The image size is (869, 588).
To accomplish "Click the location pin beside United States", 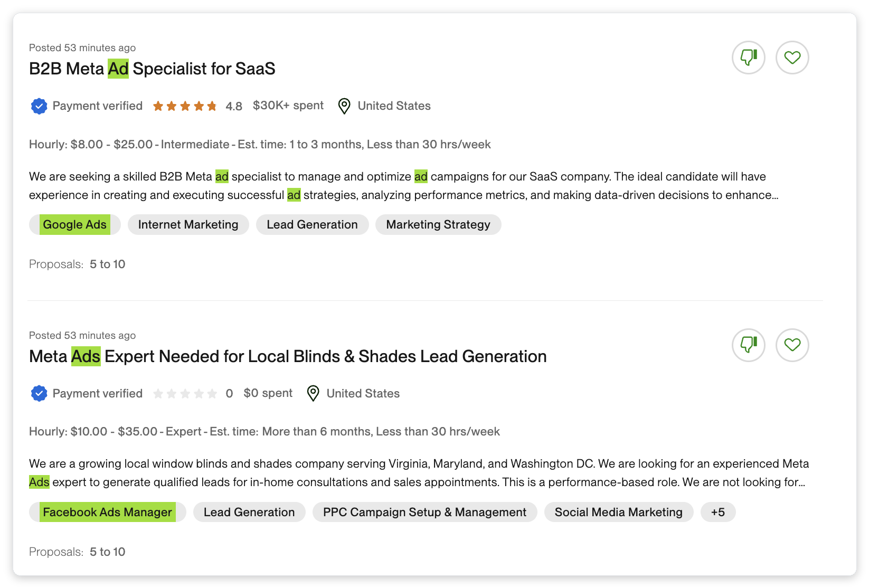I will (x=343, y=106).
